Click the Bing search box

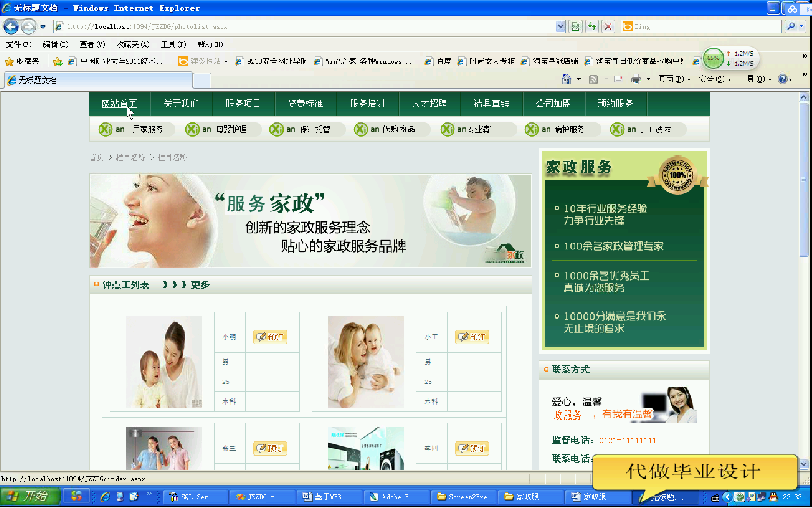(x=702, y=27)
